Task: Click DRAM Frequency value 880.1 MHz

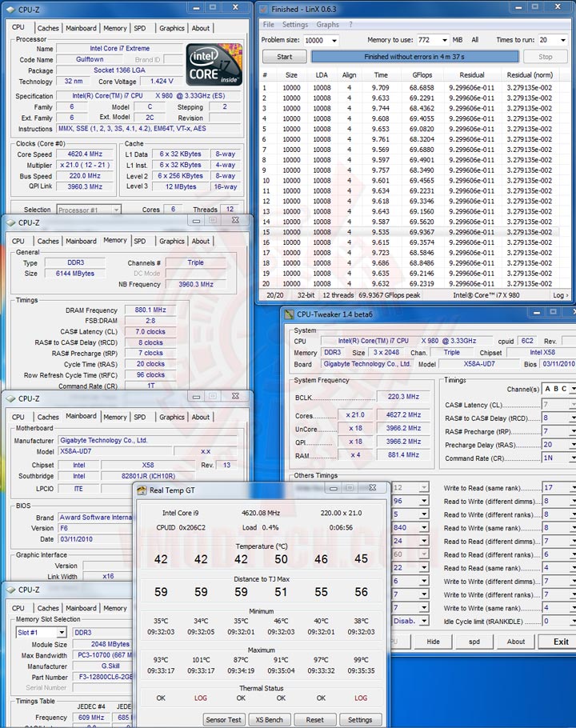Action: click(150, 310)
